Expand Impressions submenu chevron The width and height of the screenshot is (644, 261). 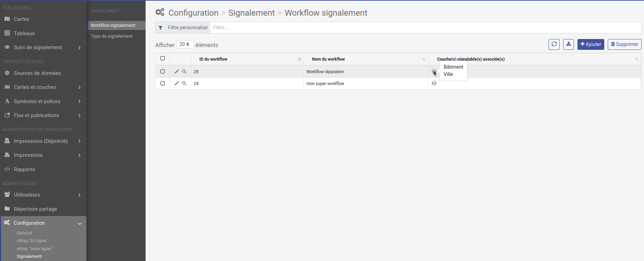pyautogui.click(x=79, y=155)
